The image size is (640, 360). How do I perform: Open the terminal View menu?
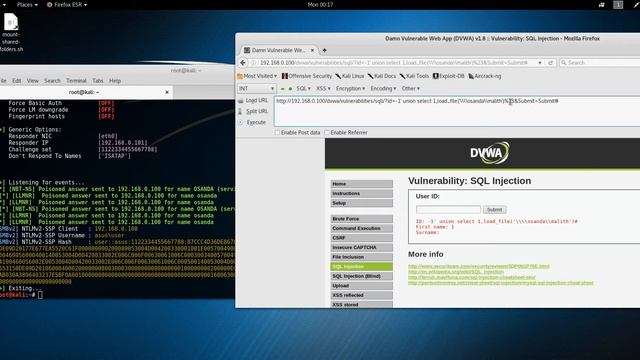[33, 81]
